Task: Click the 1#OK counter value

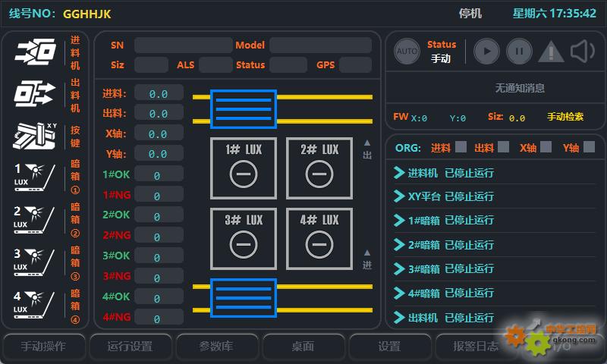Action: point(159,175)
